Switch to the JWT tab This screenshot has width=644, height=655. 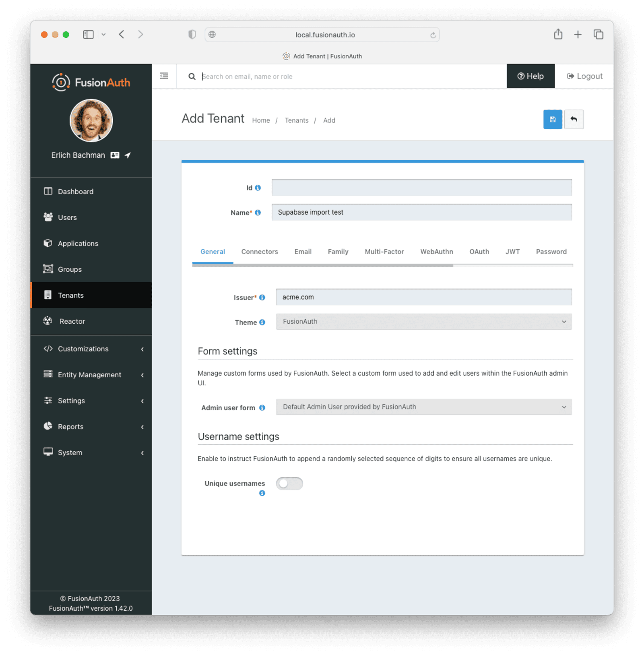(x=512, y=252)
